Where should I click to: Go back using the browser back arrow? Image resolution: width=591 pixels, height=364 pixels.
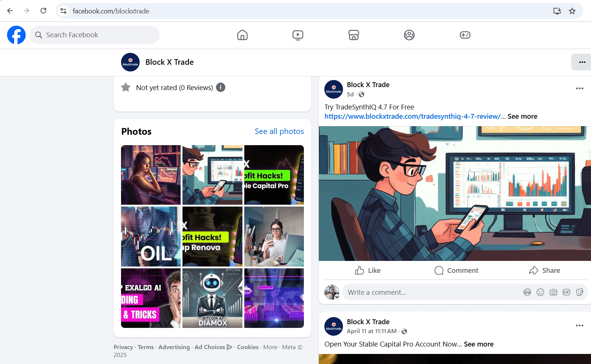pos(10,11)
